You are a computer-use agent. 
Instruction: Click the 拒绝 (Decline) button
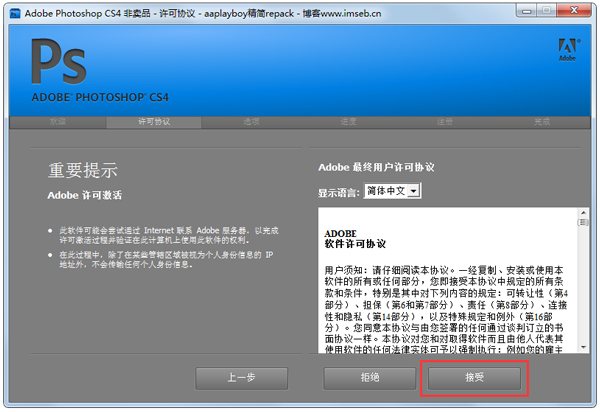[x=370, y=378]
